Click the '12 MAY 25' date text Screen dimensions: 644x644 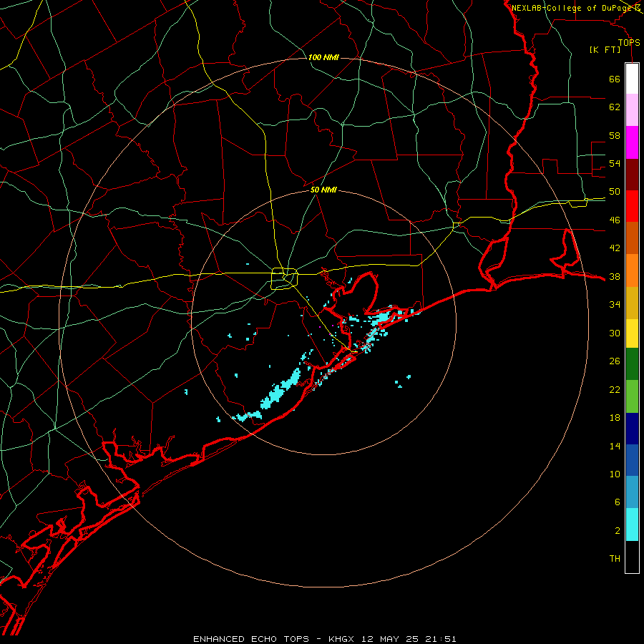pos(391,639)
